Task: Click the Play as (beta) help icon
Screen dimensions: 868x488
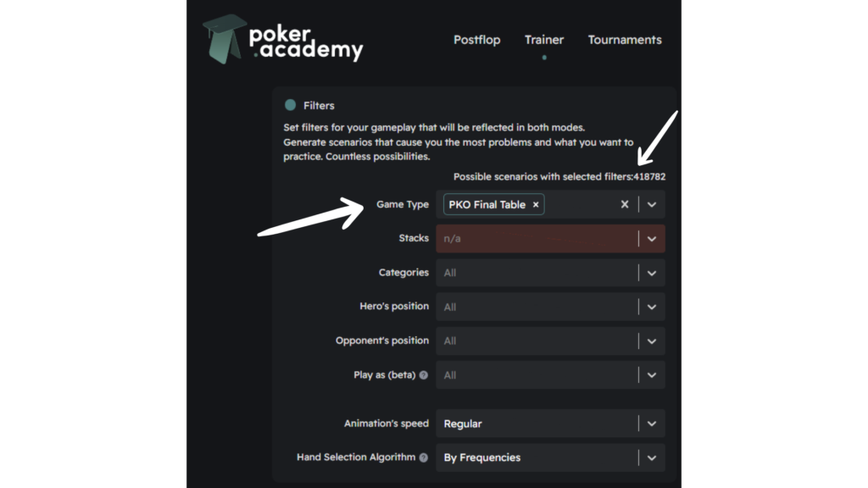Action: click(x=423, y=375)
